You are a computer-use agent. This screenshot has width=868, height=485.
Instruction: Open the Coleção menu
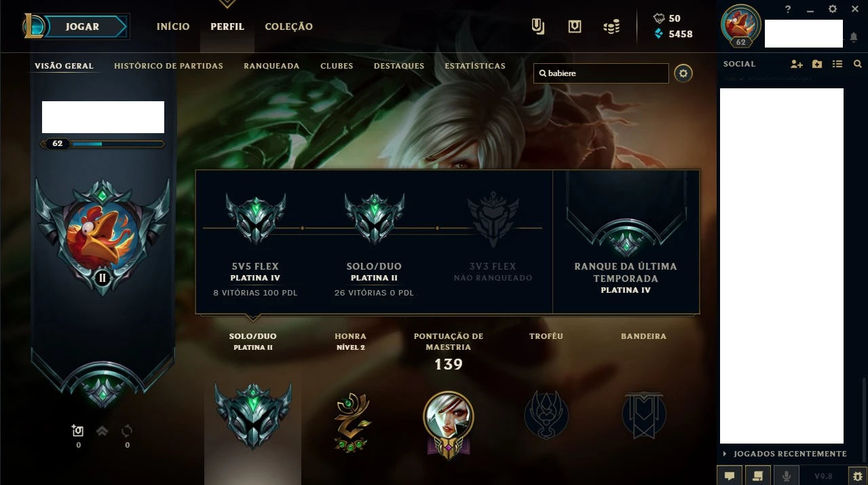[x=288, y=26]
